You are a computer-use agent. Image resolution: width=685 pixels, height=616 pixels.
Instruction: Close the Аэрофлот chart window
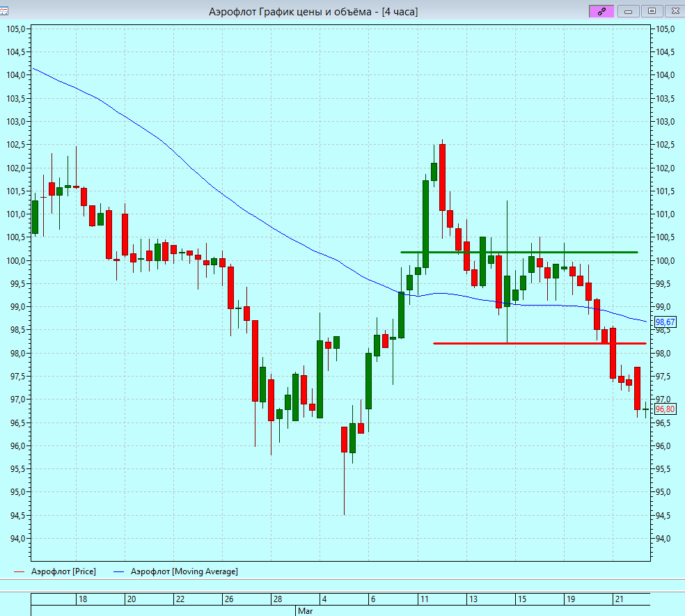[675, 11]
